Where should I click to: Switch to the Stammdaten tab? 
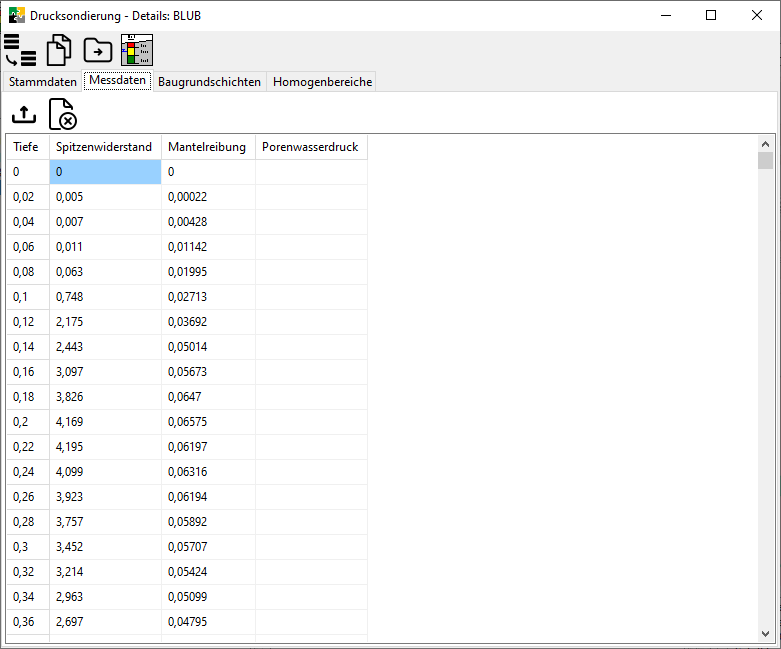pos(43,82)
